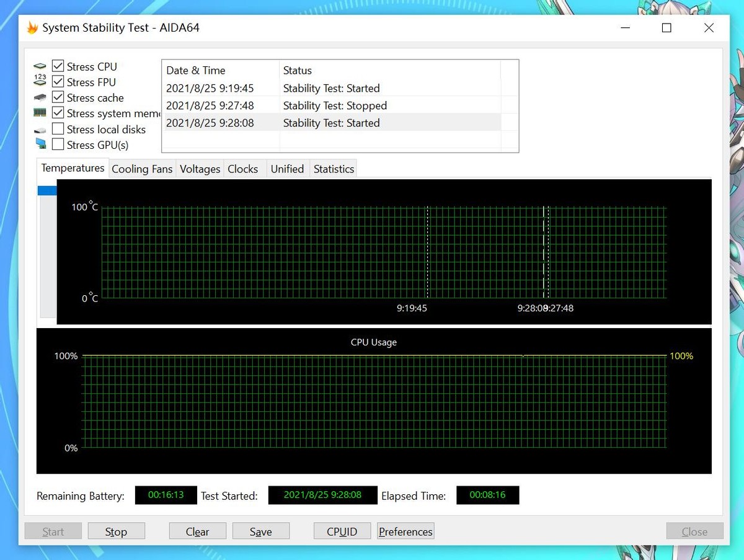Select the 2021/8/25 9:28:08 log entry
The height and width of the screenshot is (560, 744).
[x=331, y=123]
